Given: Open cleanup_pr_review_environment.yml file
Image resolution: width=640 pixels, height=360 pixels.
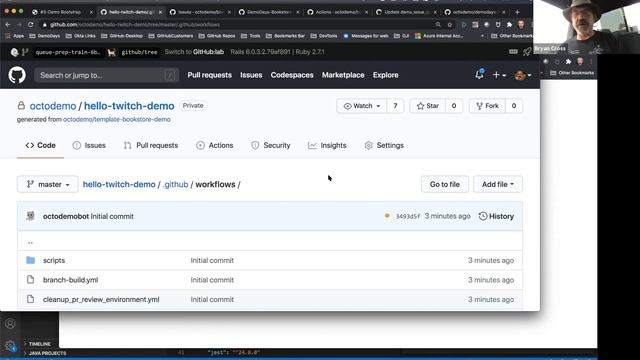Looking at the screenshot, I should click(101, 300).
